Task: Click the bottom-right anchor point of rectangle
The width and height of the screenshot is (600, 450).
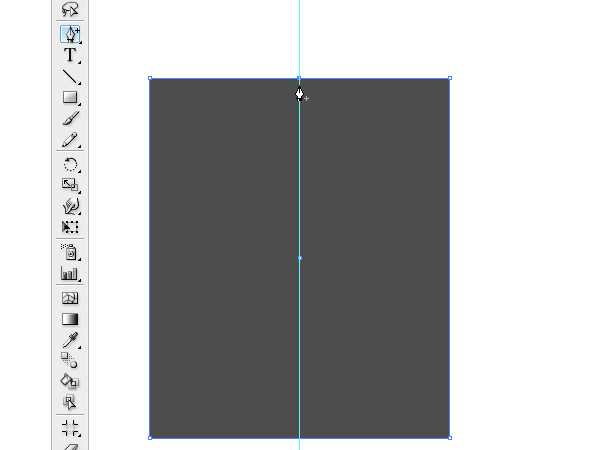Action: [450, 438]
